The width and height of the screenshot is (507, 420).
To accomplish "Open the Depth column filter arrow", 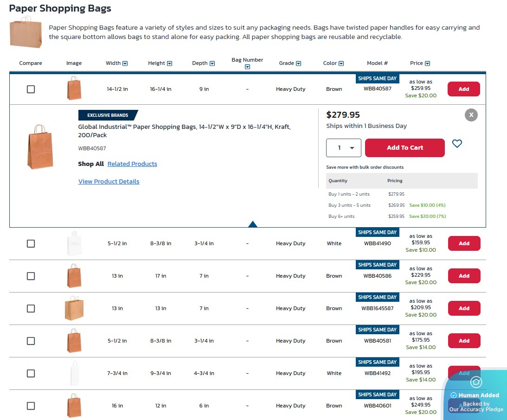I will point(212,64).
